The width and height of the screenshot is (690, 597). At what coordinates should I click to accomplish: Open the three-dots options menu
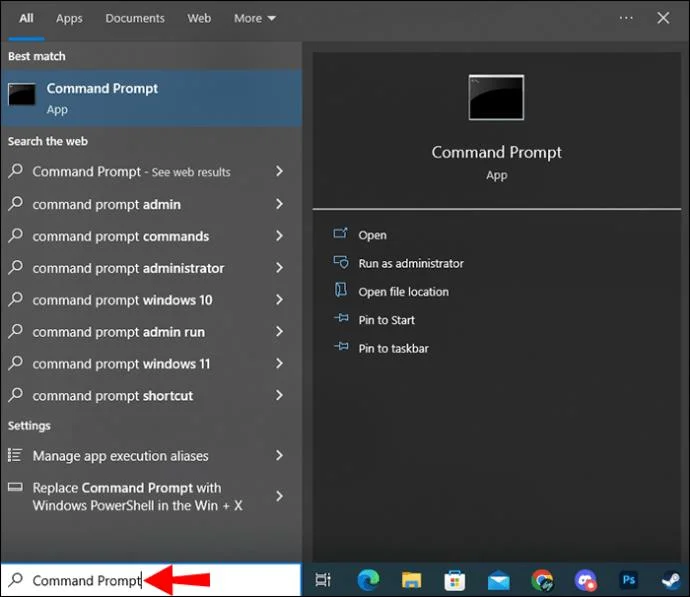pyautogui.click(x=626, y=18)
